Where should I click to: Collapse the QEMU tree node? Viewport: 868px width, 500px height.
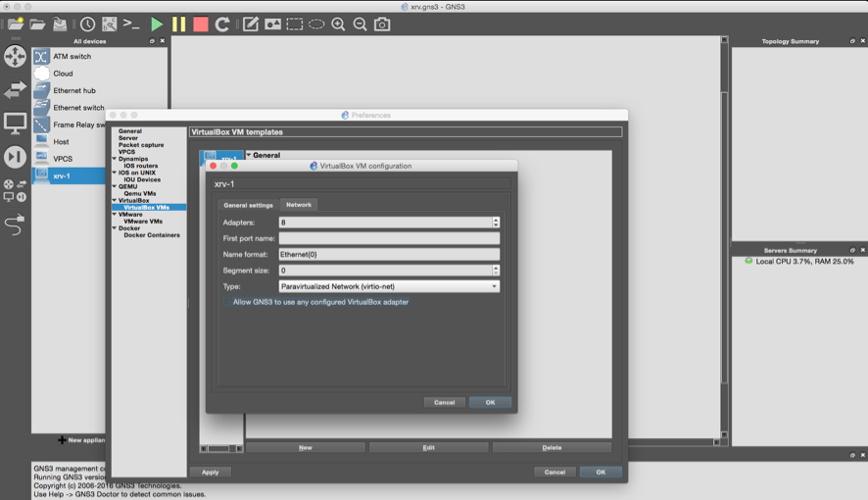[115, 186]
